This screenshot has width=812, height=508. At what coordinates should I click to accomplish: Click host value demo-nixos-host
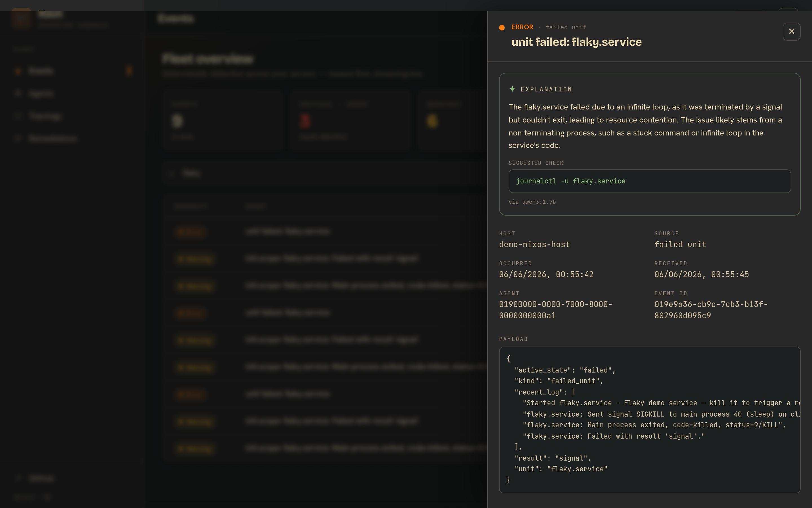point(534,245)
